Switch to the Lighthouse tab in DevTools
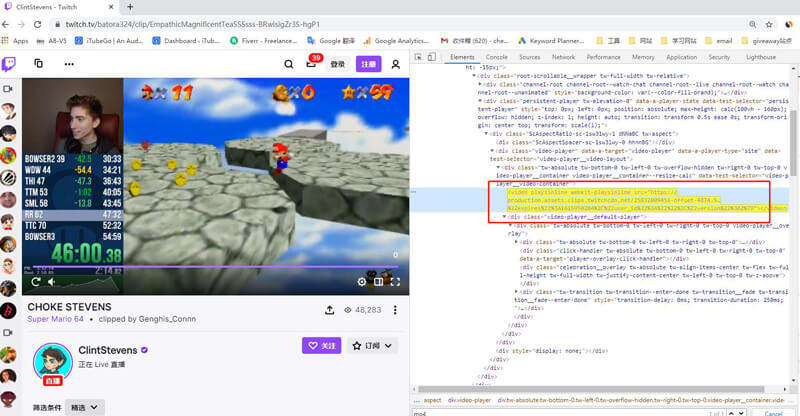Screen dimensions: 800x416 click(x=761, y=57)
